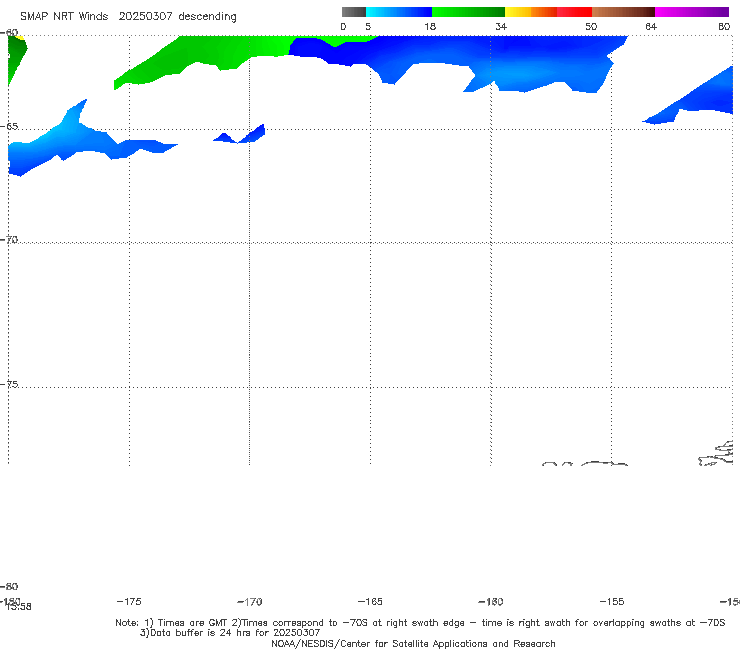Click the "-170" longitude axis label
The height and width of the screenshot is (650, 740).
[x=250, y=602]
